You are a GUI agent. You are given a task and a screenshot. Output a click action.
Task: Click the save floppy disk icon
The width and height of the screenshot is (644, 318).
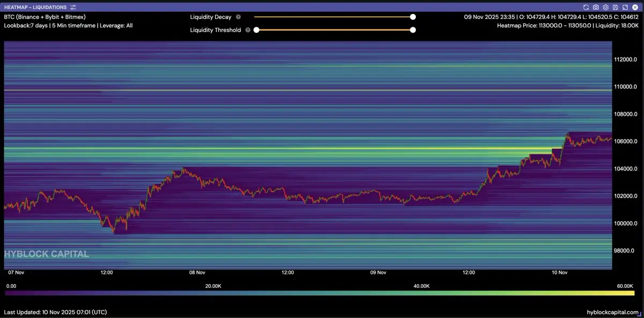(615, 8)
